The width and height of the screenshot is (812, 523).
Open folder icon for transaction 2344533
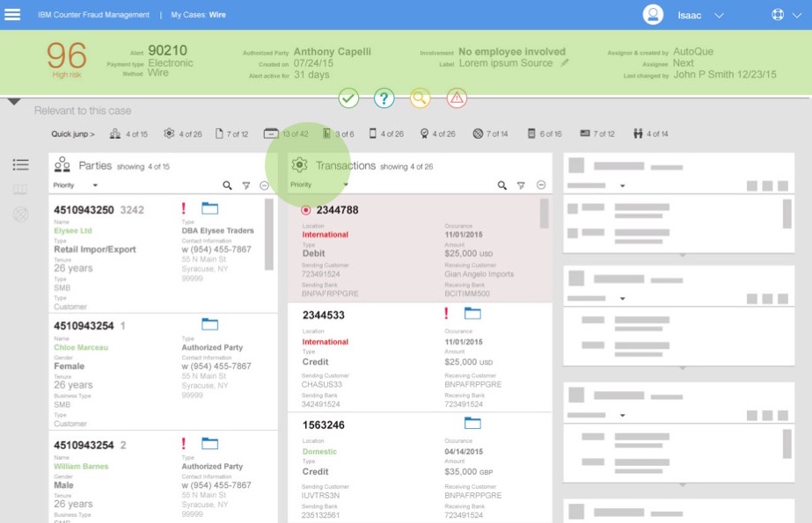tap(472, 313)
